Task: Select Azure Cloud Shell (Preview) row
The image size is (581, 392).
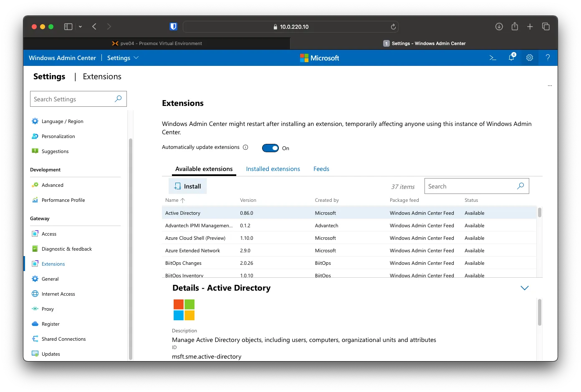Action: click(349, 238)
